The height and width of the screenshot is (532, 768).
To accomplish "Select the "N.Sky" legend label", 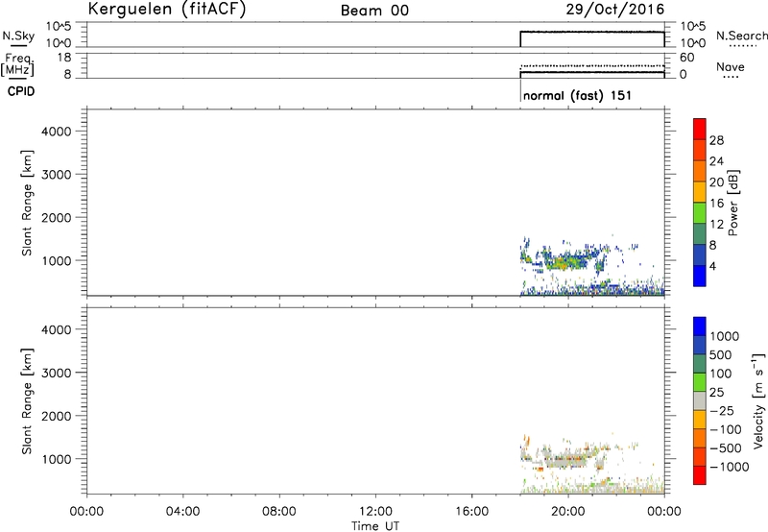I will tap(18, 36).
